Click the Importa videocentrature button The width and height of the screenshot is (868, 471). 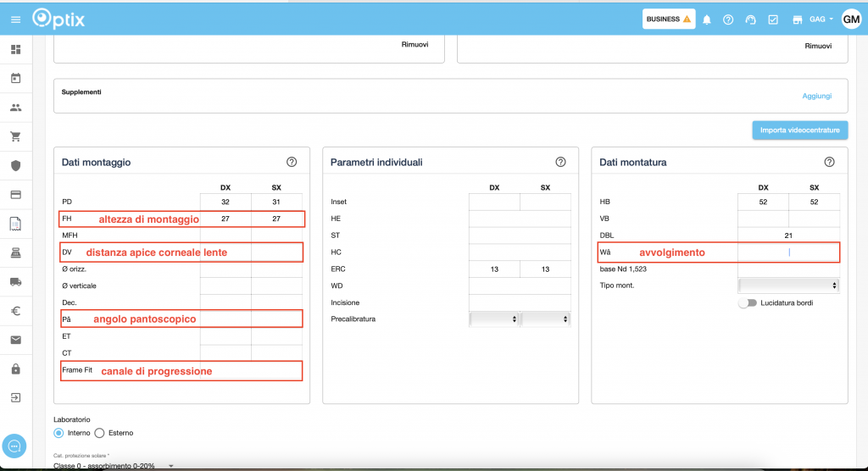pos(799,130)
